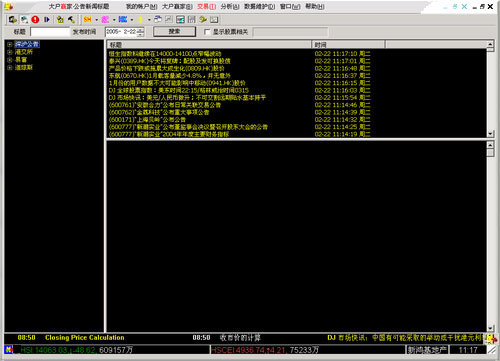Viewport: 500px width, 361px height.
Task: Click the yellow marker toolbar icon
Action: [141, 20]
